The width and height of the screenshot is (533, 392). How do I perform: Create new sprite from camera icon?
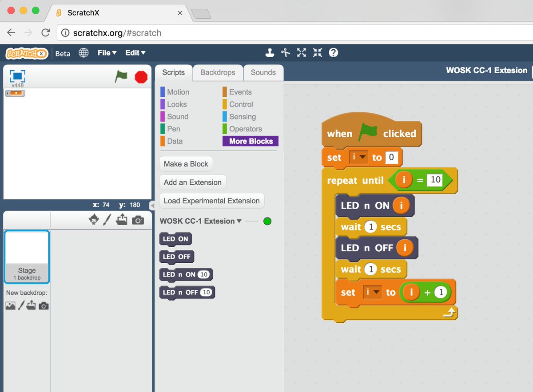(x=138, y=220)
